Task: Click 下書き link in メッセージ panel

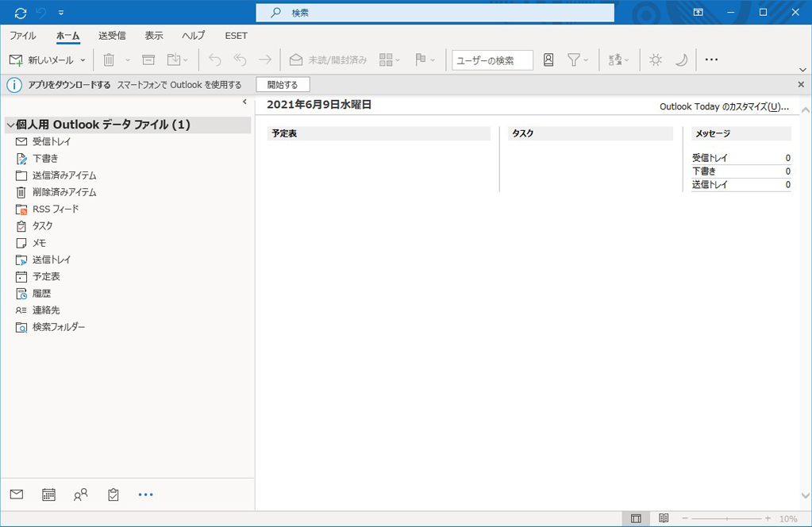Action: tap(704, 171)
